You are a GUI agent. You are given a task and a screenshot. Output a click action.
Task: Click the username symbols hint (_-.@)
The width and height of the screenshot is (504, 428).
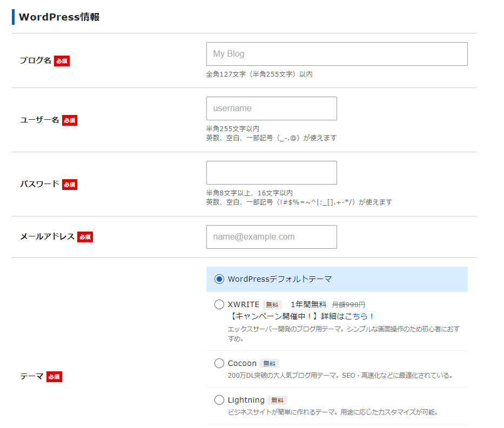point(271,138)
